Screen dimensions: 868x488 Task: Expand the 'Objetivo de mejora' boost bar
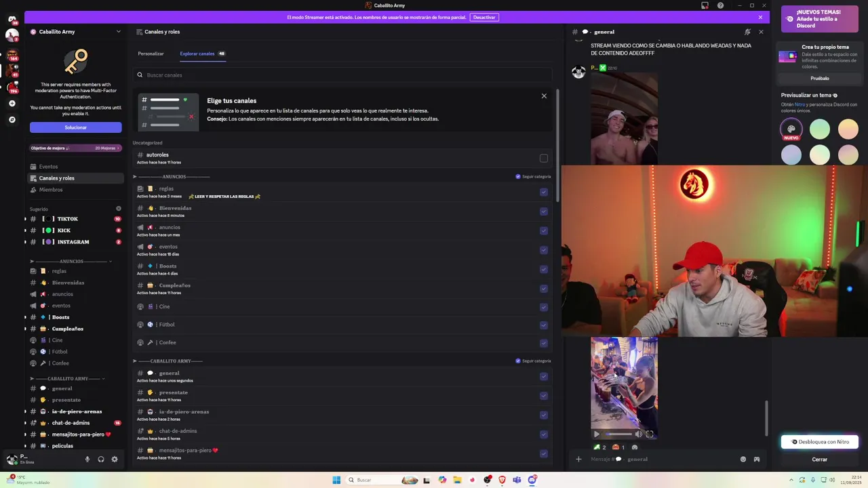click(76, 148)
